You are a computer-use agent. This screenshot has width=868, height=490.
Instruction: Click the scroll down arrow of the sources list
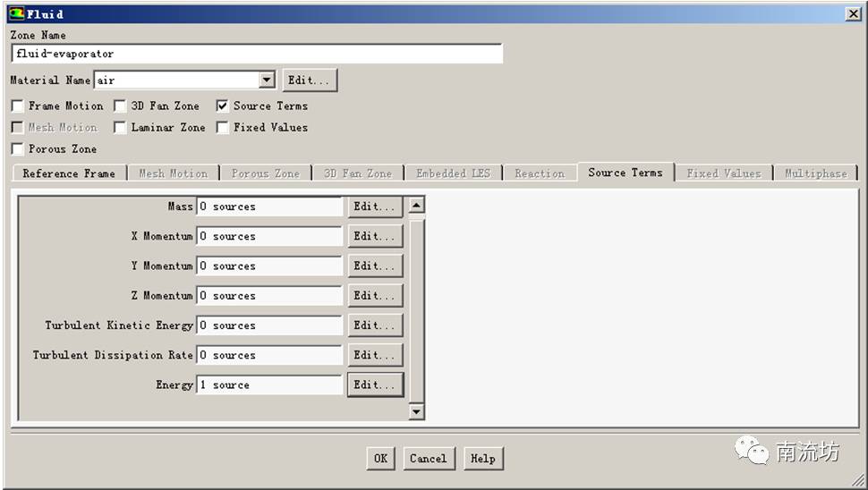click(x=416, y=411)
